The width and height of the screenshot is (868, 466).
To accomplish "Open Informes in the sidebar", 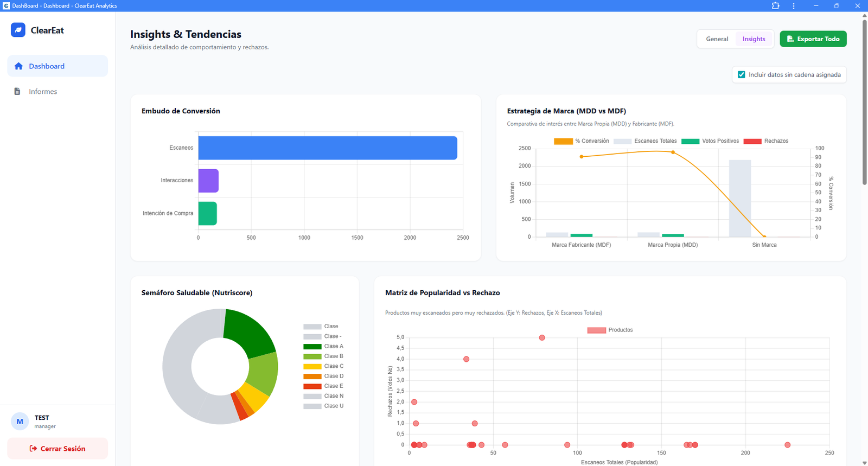I will 43,92.
